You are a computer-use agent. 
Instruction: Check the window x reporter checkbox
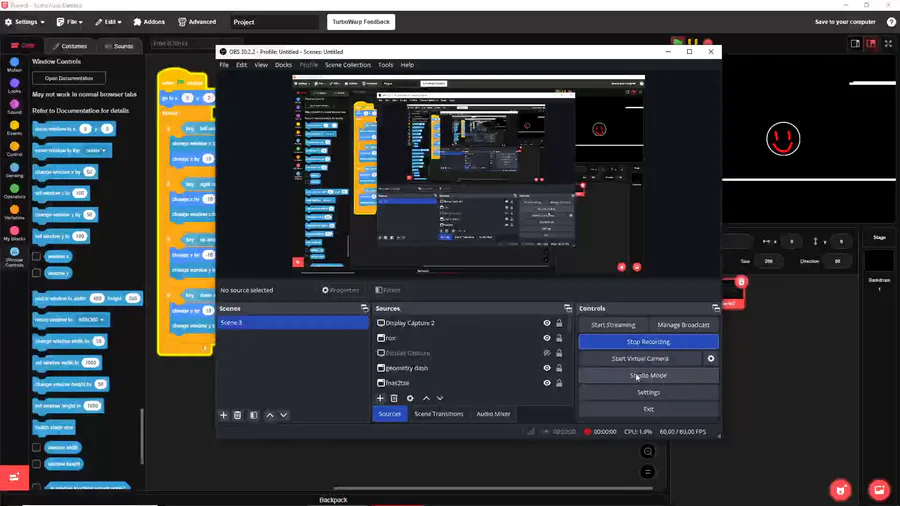click(x=36, y=256)
